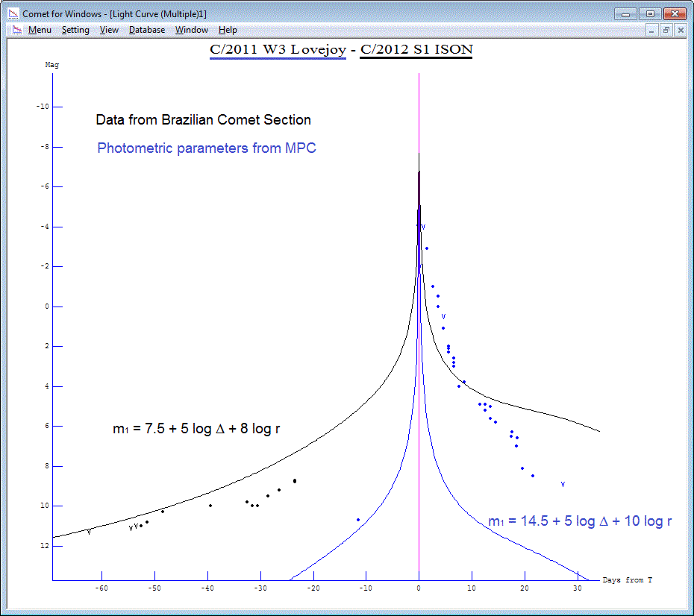Close the inner Light Curve child window
The height and width of the screenshot is (616, 694).
pyautogui.click(x=680, y=30)
